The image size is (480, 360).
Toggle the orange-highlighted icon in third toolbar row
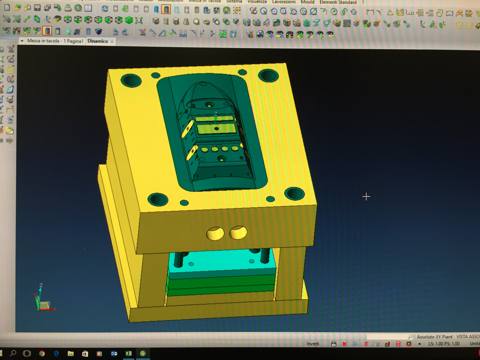click(47, 31)
